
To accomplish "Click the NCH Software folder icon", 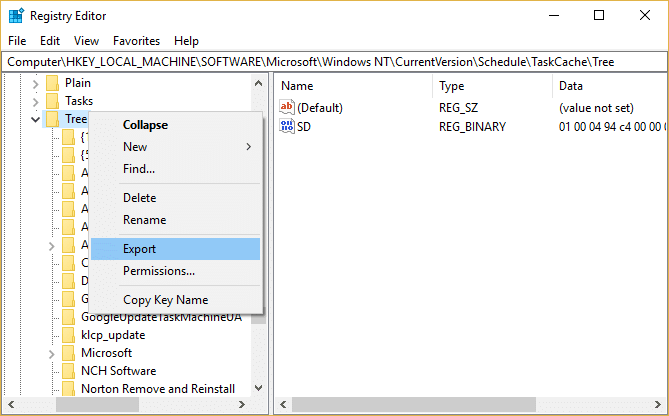I will click(x=68, y=371).
